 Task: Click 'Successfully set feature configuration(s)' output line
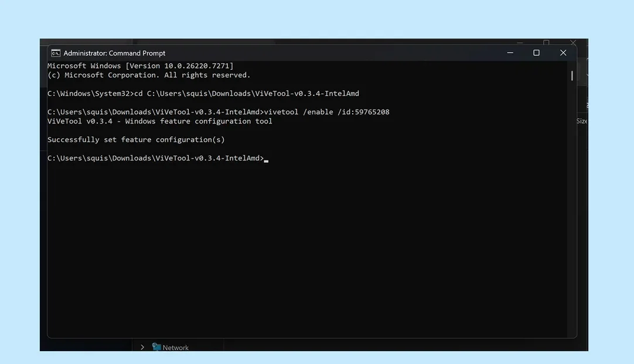(x=136, y=140)
